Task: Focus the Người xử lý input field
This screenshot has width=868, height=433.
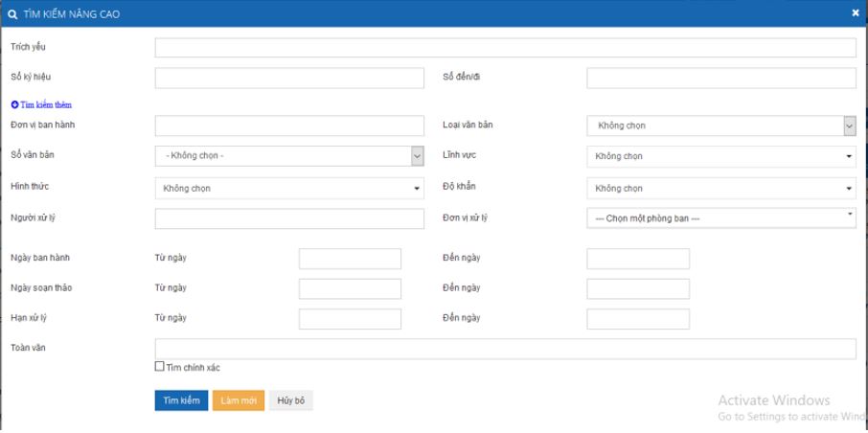Action: click(288, 219)
